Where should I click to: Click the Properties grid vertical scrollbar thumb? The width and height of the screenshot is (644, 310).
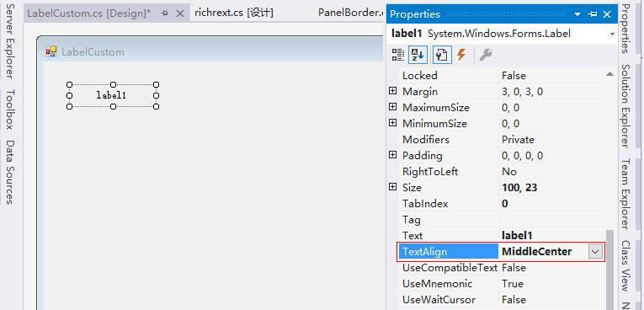coord(610,270)
